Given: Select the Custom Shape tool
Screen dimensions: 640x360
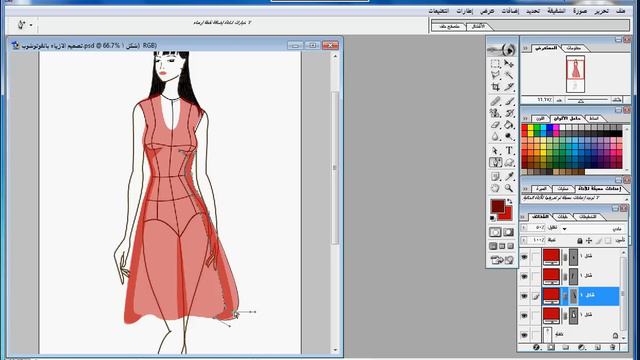Looking at the screenshot, I should [x=509, y=162].
